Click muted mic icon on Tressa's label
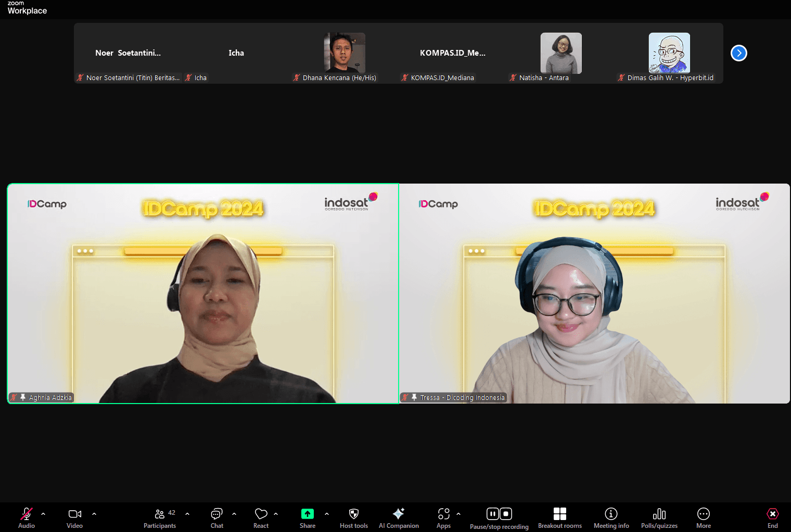791x532 pixels. click(x=405, y=397)
